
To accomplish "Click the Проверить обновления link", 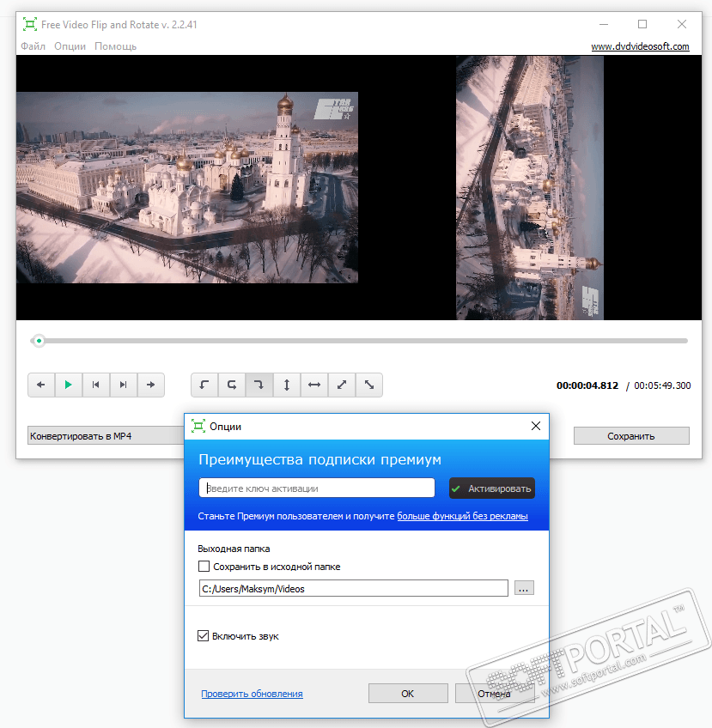I will pos(252,694).
